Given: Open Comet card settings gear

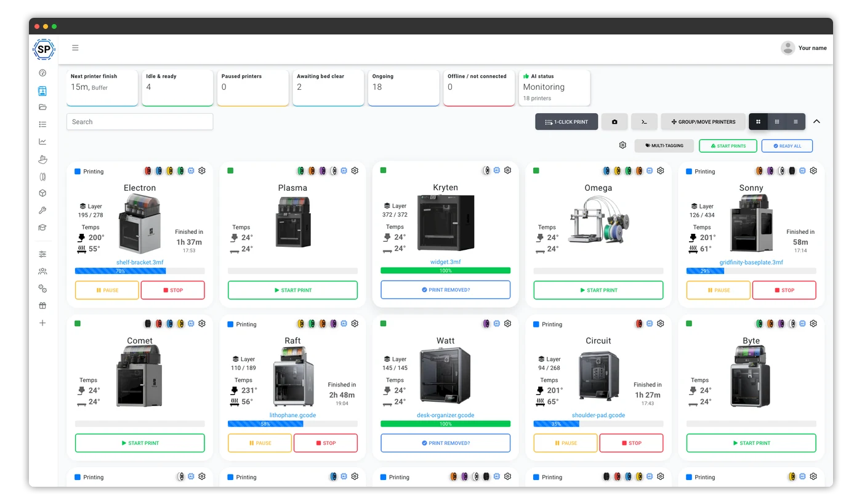Looking at the screenshot, I should click(x=202, y=323).
